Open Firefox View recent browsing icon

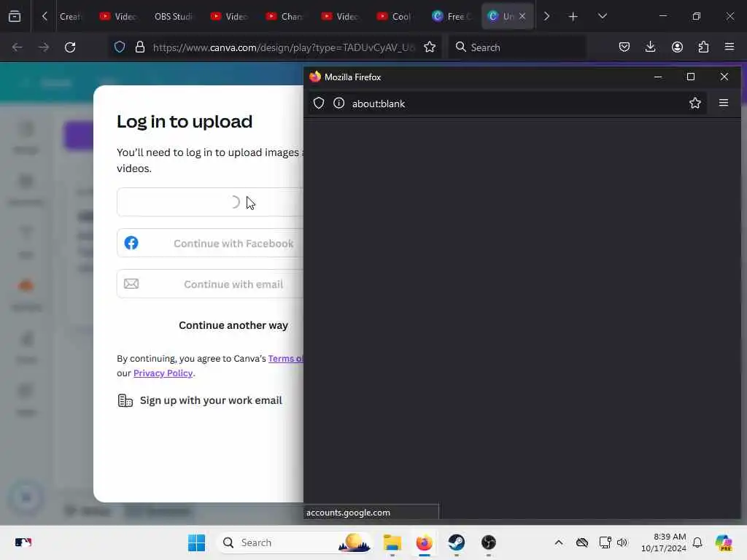15,16
